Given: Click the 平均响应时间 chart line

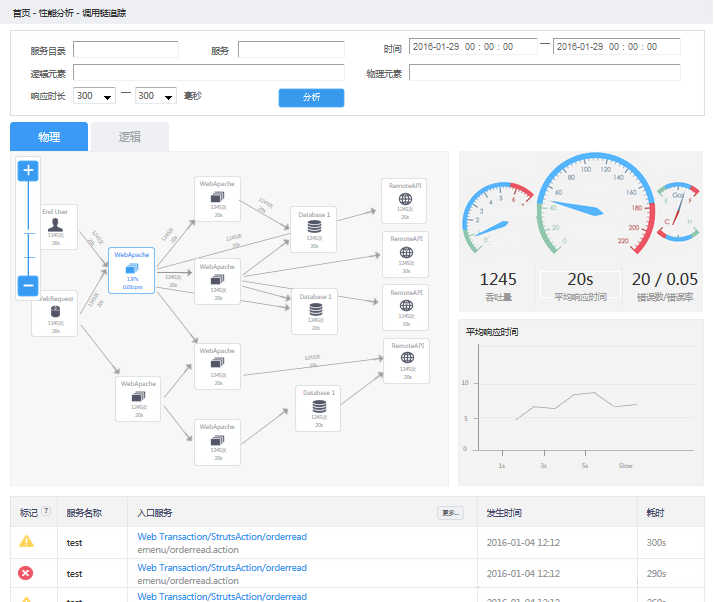Looking at the screenshot, I should click(576, 405).
